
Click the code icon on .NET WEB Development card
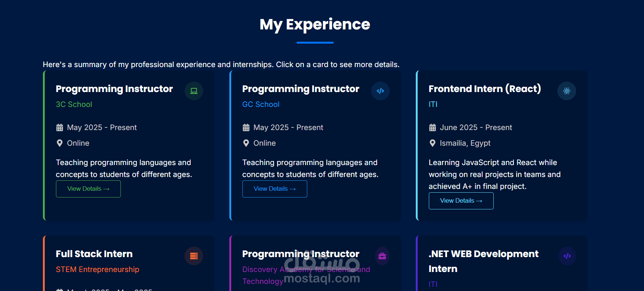[x=567, y=256]
